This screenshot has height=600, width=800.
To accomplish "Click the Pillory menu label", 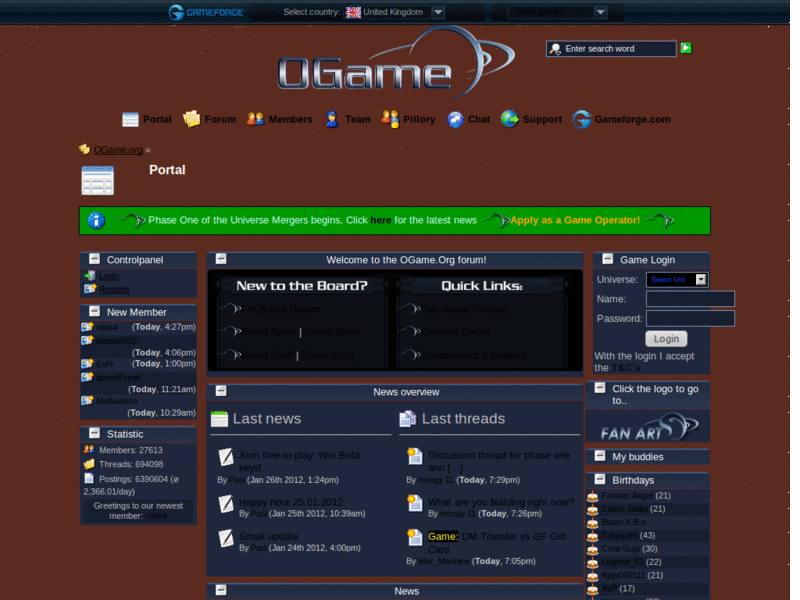I will 419,119.
